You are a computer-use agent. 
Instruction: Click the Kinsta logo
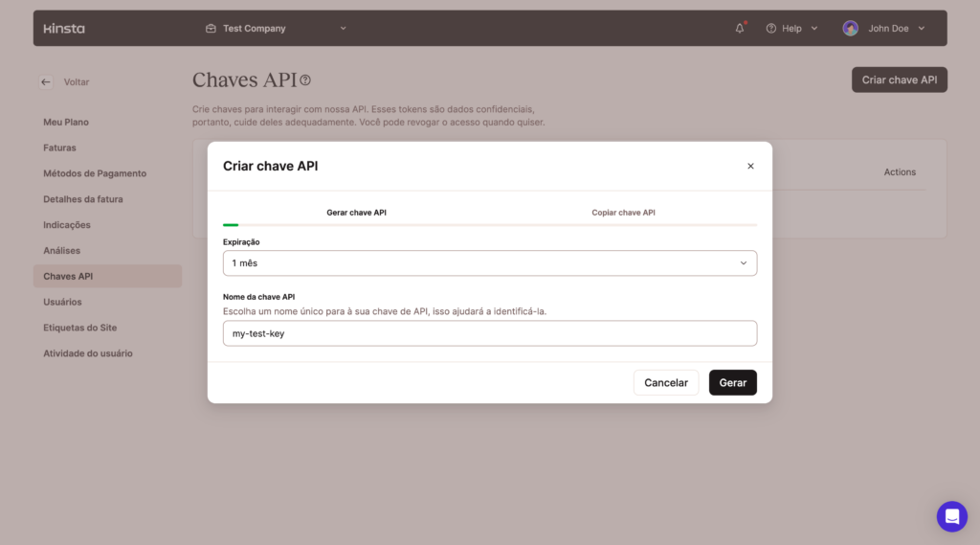click(x=64, y=29)
